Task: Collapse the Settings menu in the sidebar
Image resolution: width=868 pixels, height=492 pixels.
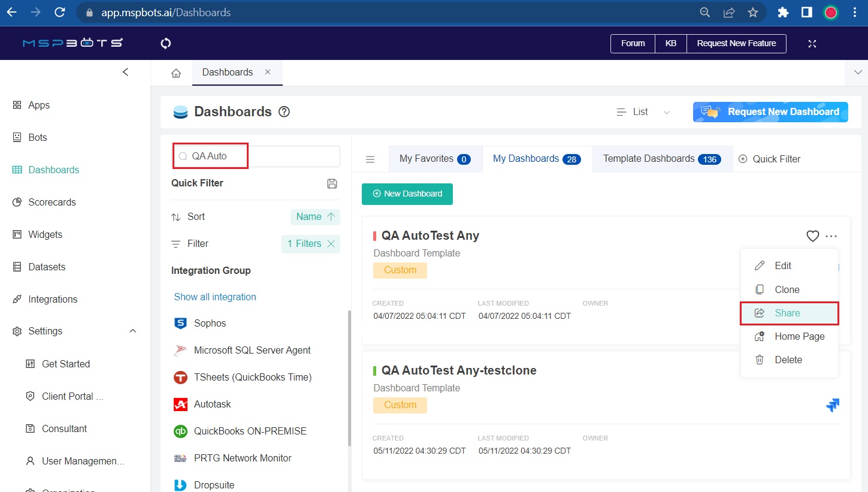Action: tap(132, 330)
